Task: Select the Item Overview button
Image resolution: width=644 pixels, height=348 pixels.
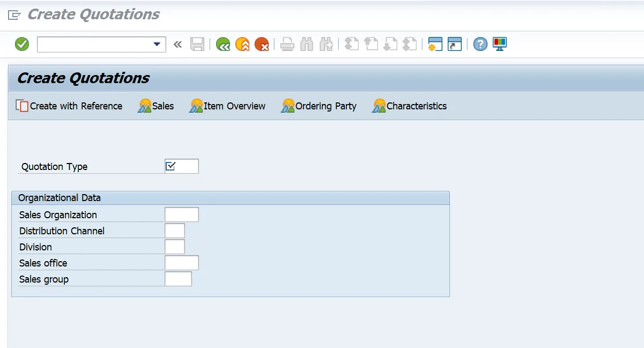Action: pyautogui.click(x=227, y=106)
